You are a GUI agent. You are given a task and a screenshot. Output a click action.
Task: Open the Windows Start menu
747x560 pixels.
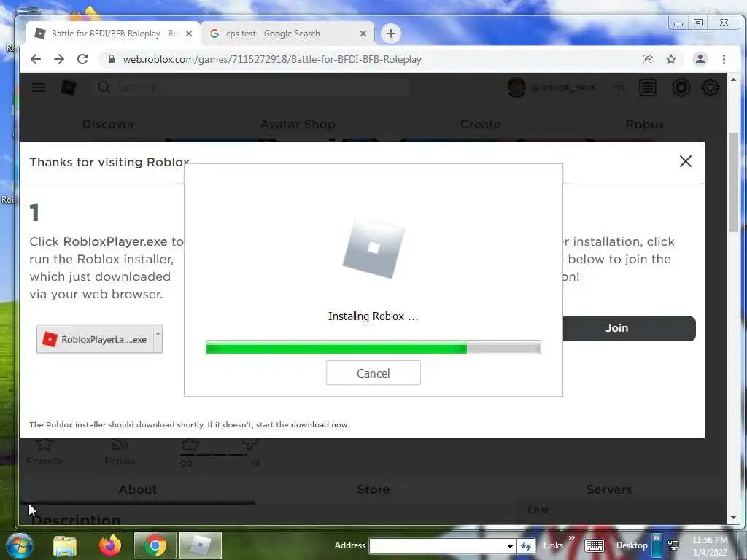point(18,545)
